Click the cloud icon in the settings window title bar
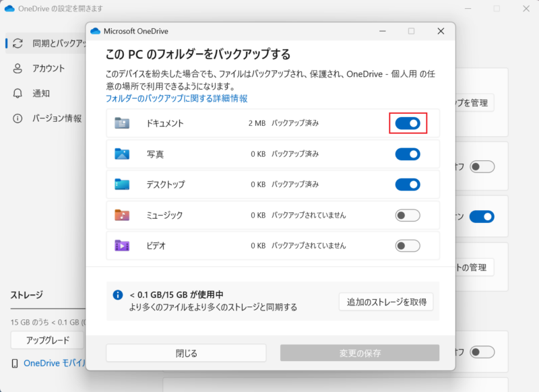The width and height of the screenshot is (539, 392). tap(9, 9)
